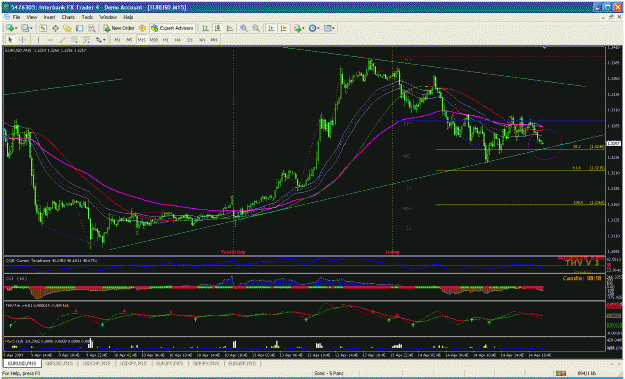This screenshot has width=625, height=379.
Task: Toggle Expert Advisors on or off
Action: 173,28
